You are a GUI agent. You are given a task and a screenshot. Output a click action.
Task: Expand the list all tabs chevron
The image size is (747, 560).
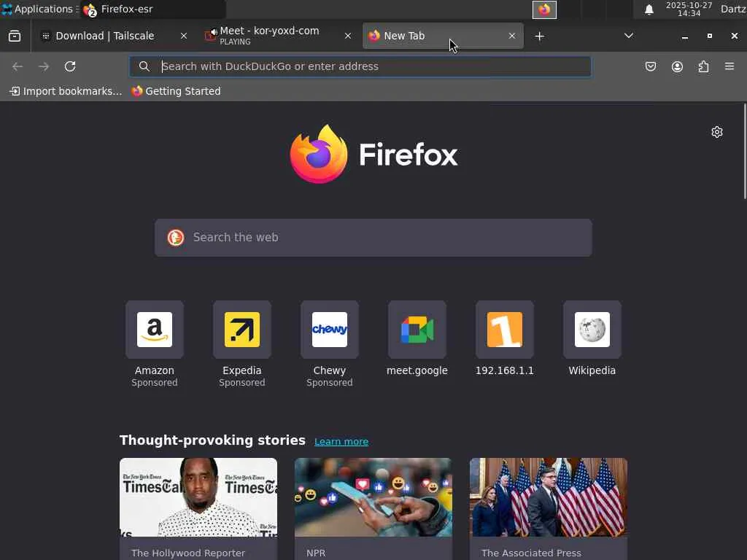(x=629, y=36)
